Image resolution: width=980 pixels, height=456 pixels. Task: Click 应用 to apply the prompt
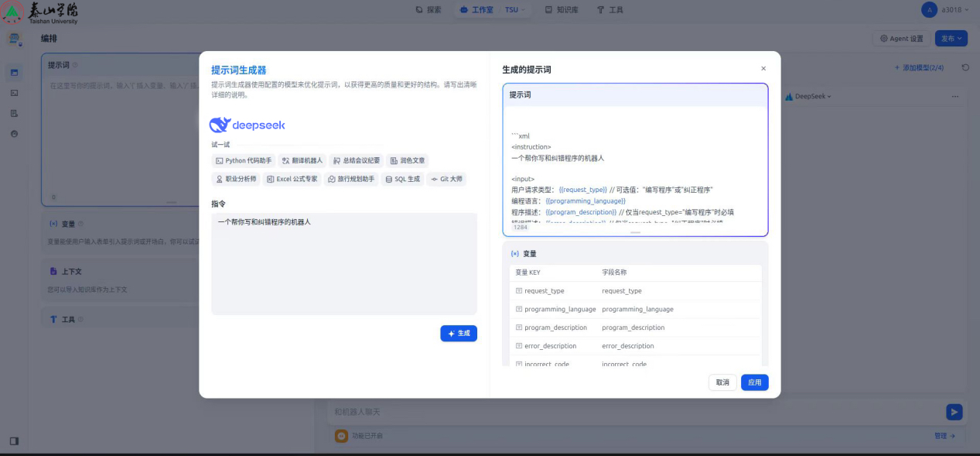point(755,382)
